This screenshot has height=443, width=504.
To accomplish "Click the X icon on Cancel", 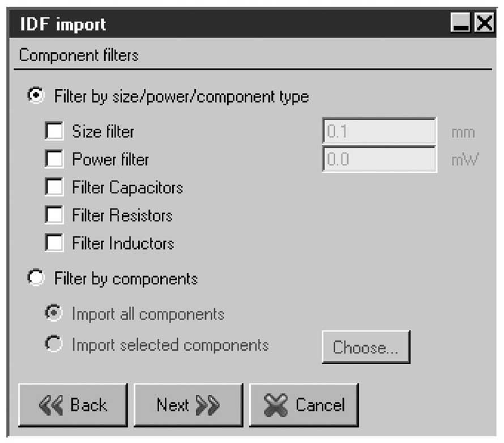I will click(276, 406).
